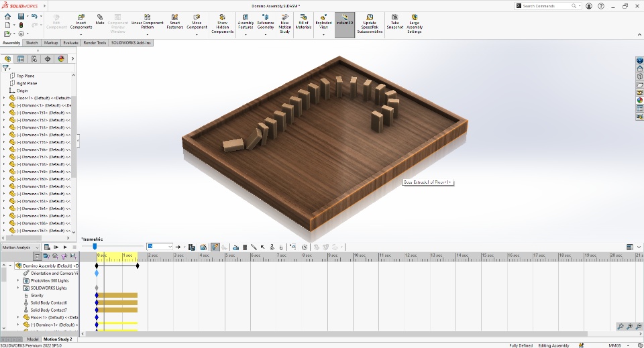Switch to the Sketch ribbon tab
This screenshot has height=348, width=644.
[32, 43]
